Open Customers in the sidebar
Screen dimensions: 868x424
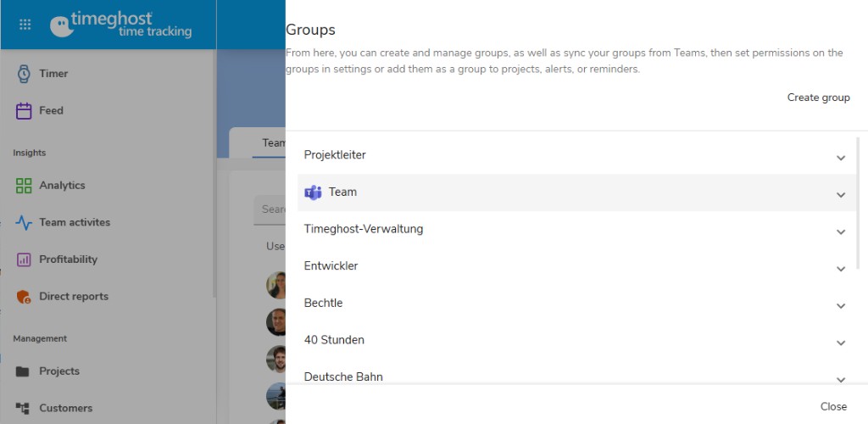point(65,408)
